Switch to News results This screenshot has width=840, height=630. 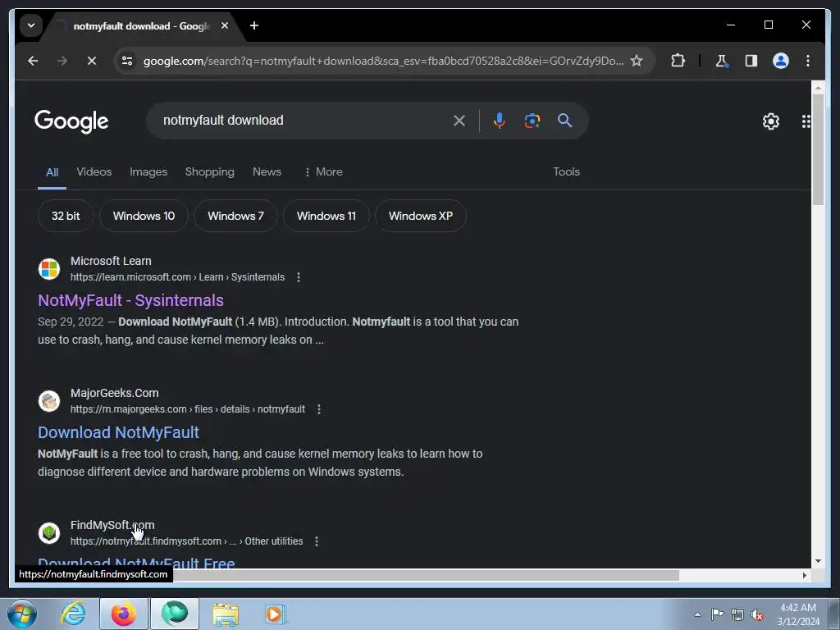tap(267, 172)
